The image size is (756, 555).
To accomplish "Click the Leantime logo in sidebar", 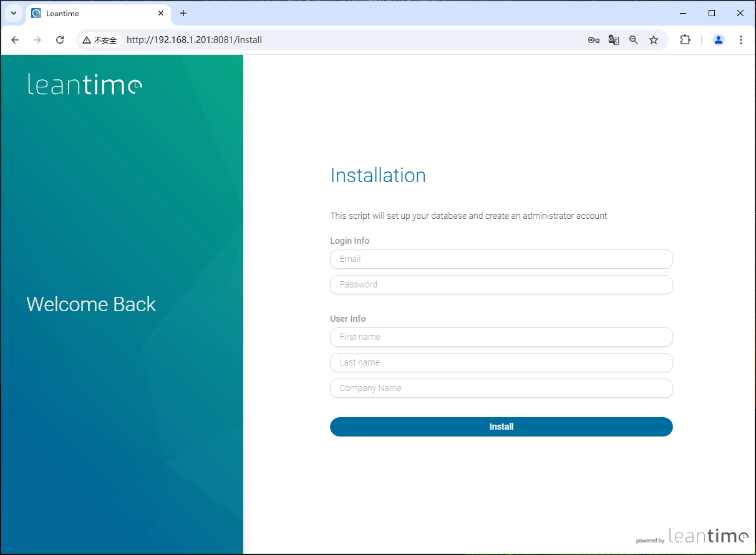I will 85,84.
